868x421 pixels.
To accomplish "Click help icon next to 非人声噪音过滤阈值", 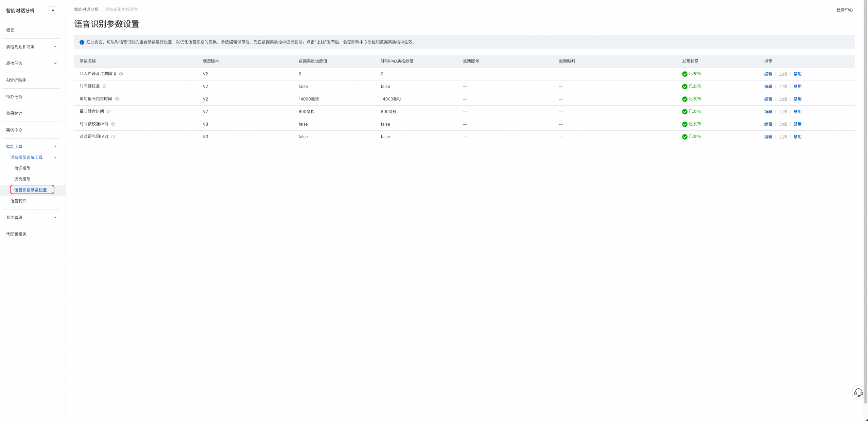I will coord(121,74).
